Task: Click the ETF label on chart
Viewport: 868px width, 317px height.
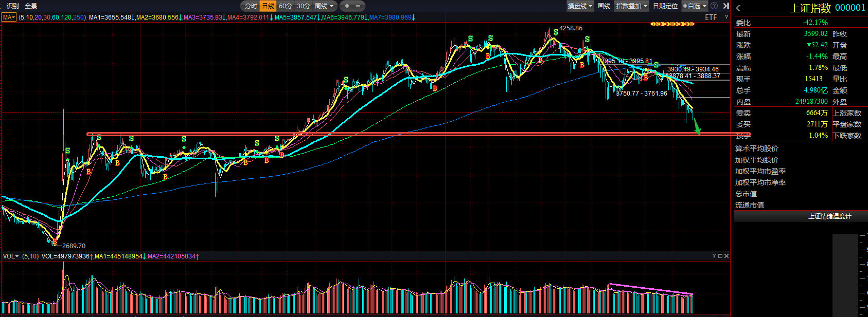Action: coord(711,17)
